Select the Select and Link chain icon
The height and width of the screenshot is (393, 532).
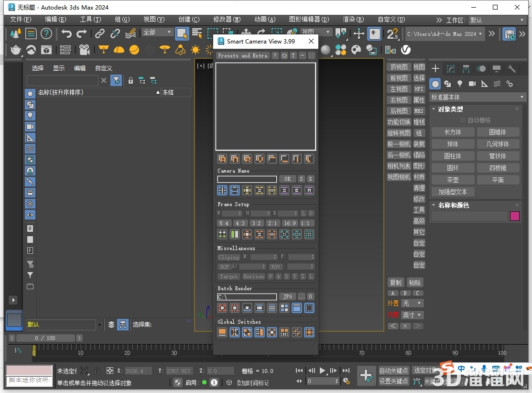99,33
